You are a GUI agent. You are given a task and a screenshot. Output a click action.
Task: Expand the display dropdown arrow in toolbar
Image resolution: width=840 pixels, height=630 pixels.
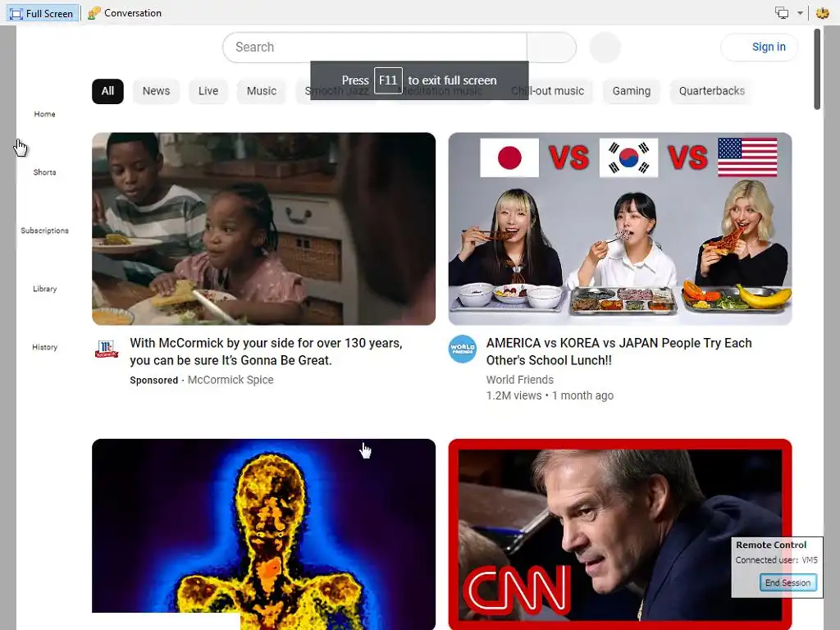(800, 13)
